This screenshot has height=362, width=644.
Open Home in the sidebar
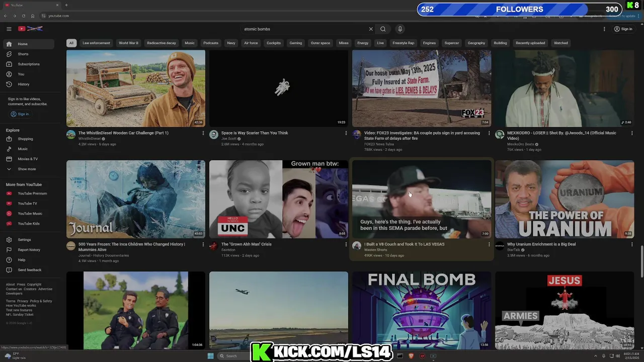tap(29, 44)
